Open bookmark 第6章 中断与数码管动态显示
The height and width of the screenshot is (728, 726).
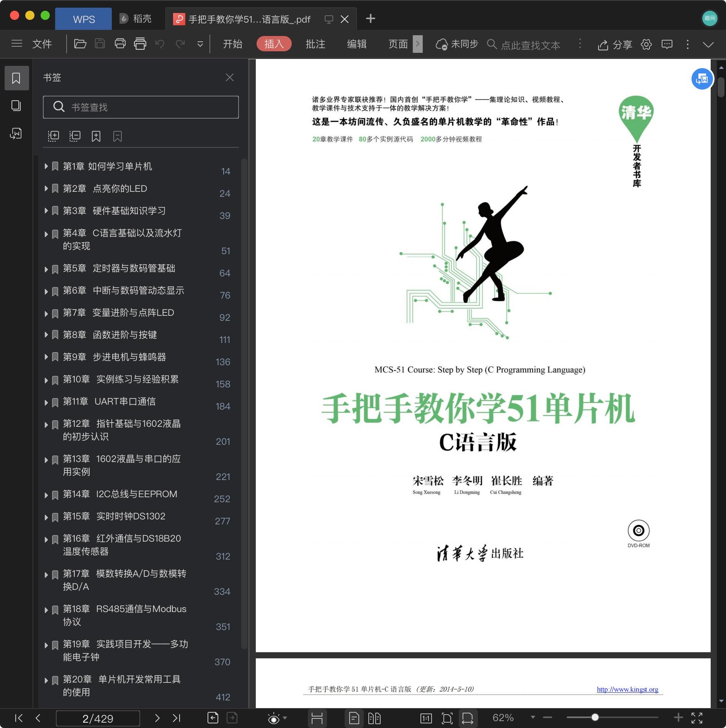click(123, 291)
